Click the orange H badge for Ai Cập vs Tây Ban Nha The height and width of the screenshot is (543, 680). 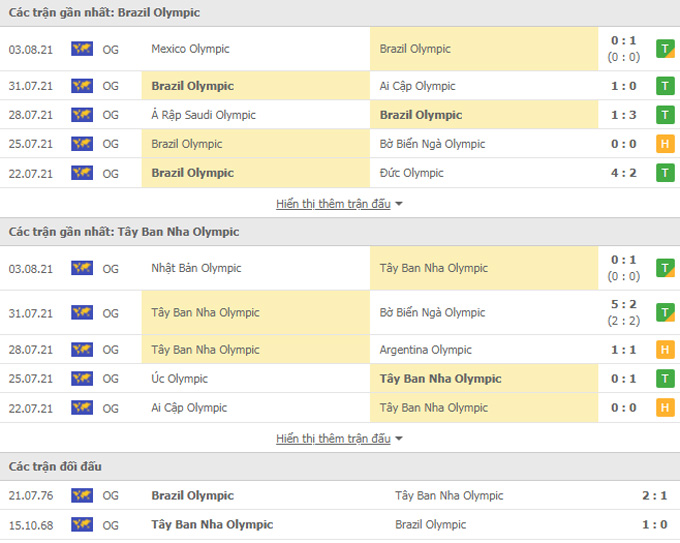click(663, 408)
